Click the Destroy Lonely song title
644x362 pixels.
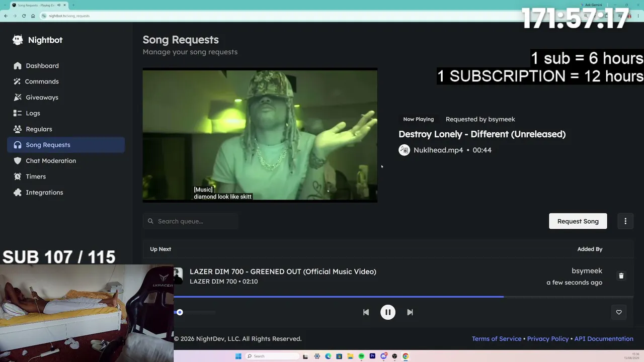(x=482, y=134)
